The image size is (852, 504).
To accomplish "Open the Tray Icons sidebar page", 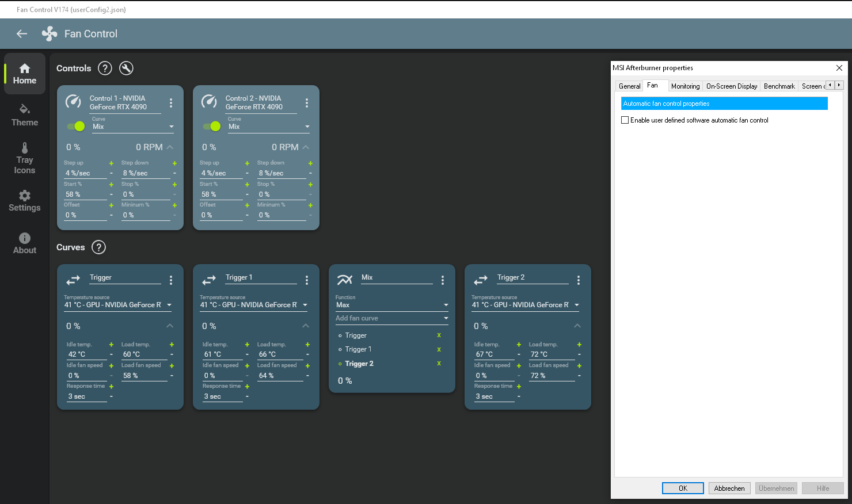I will [25, 158].
